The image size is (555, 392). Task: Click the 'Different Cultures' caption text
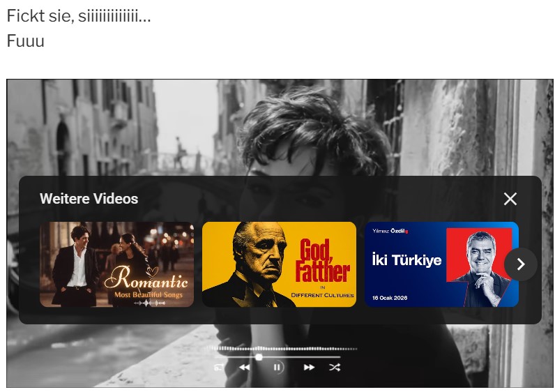pyautogui.click(x=323, y=295)
